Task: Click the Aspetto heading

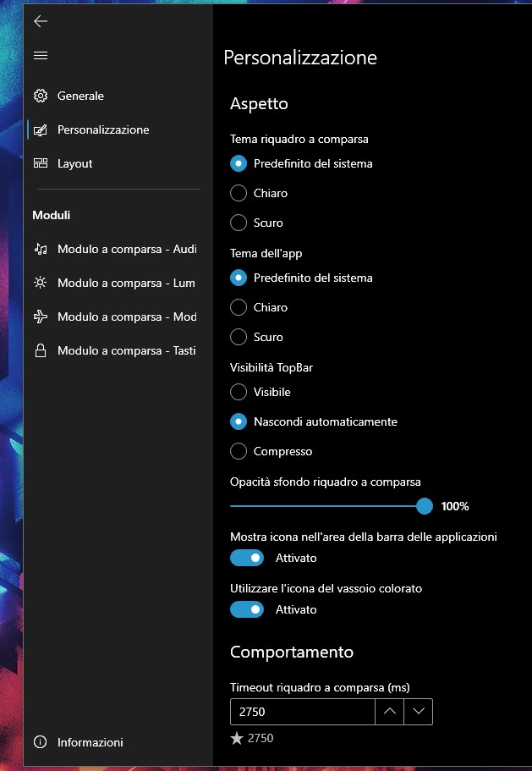Action: click(x=259, y=104)
